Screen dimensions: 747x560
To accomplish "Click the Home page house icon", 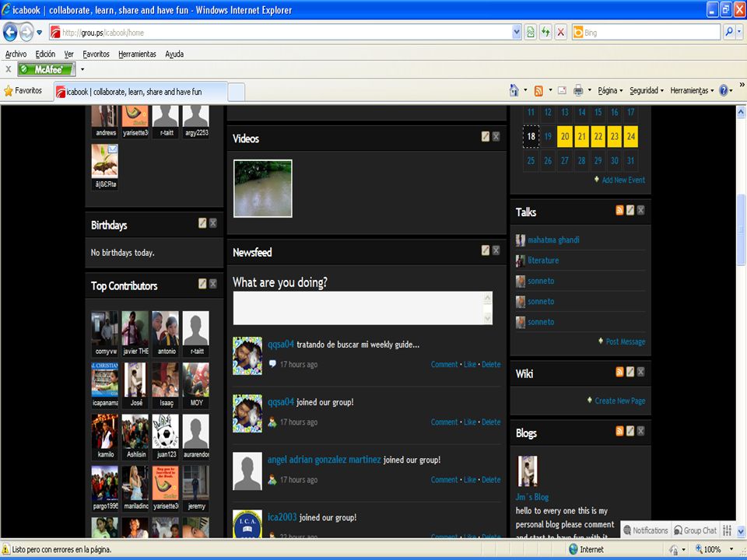I will click(514, 90).
